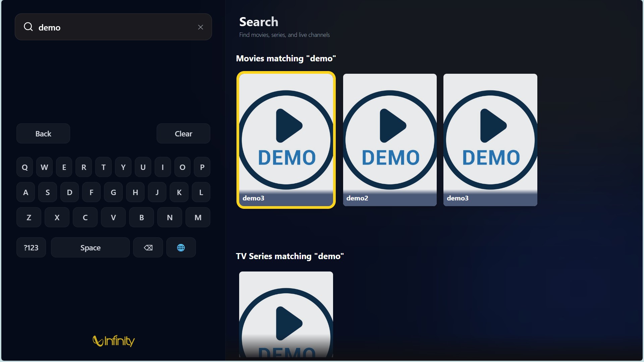Click the Clear button
Image resolution: width=644 pixels, height=362 pixels.
pyautogui.click(x=183, y=133)
